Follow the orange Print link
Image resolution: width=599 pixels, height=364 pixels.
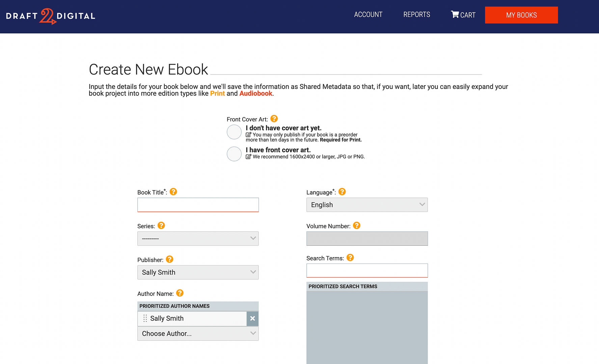[217, 93]
